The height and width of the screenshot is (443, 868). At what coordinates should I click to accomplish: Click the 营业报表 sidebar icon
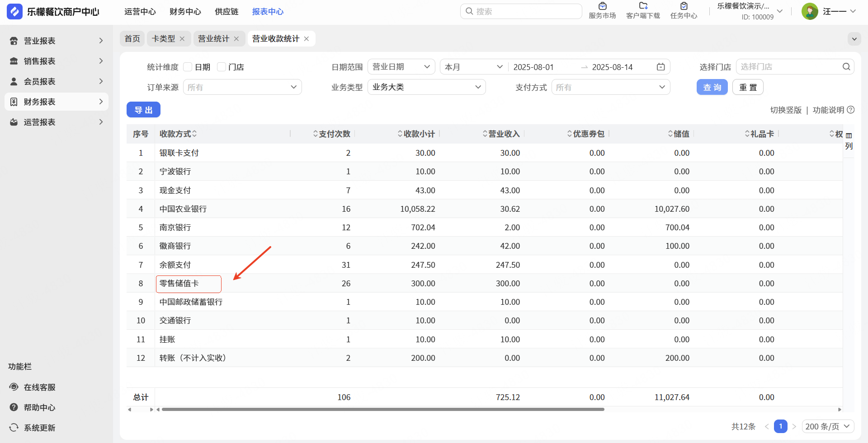point(14,41)
